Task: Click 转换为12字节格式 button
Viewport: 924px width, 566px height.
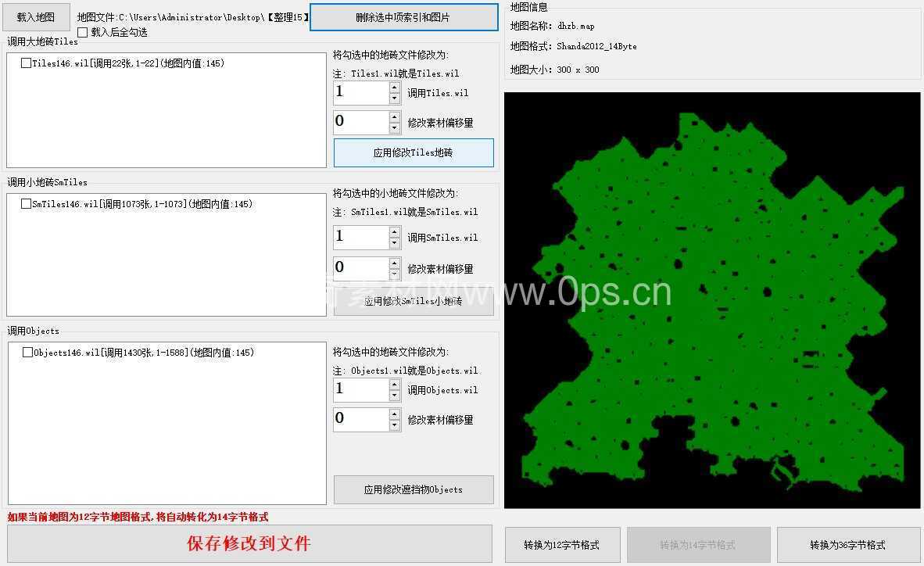Action: coord(562,545)
